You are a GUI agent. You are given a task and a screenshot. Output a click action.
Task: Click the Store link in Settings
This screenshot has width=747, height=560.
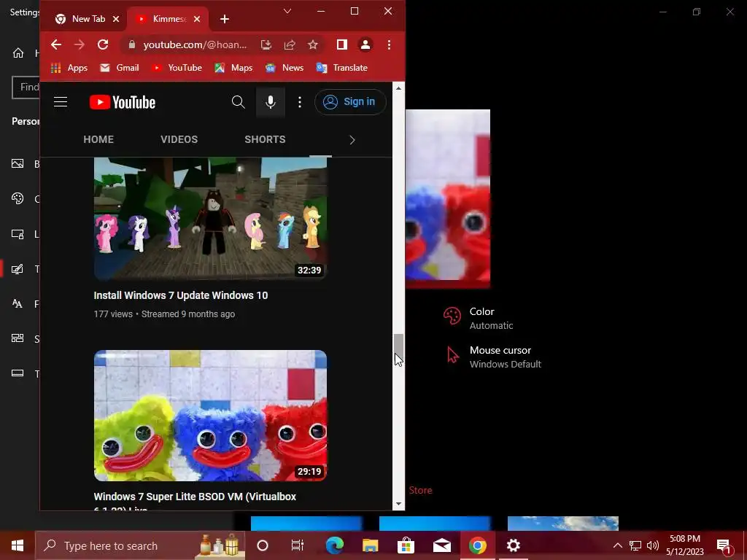click(420, 490)
